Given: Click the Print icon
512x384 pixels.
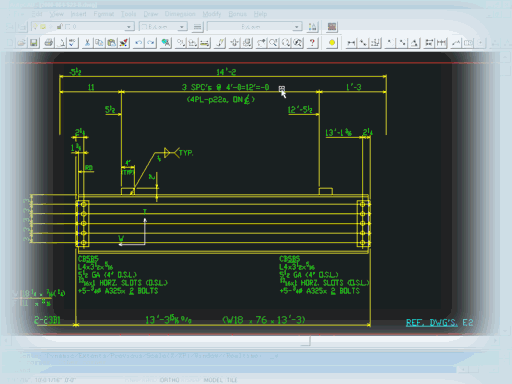Looking at the screenshot, I should [49, 43].
